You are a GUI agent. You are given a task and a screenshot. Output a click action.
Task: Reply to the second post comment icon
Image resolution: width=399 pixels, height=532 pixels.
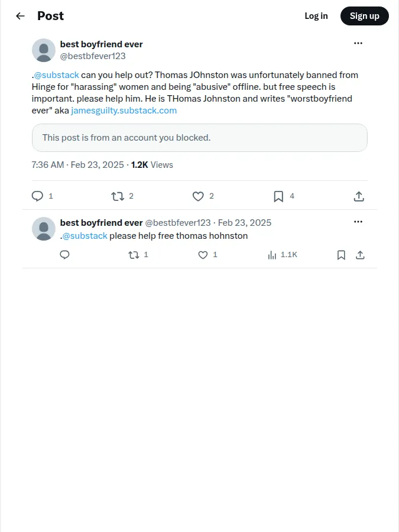pyautogui.click(x=64, y=255)
